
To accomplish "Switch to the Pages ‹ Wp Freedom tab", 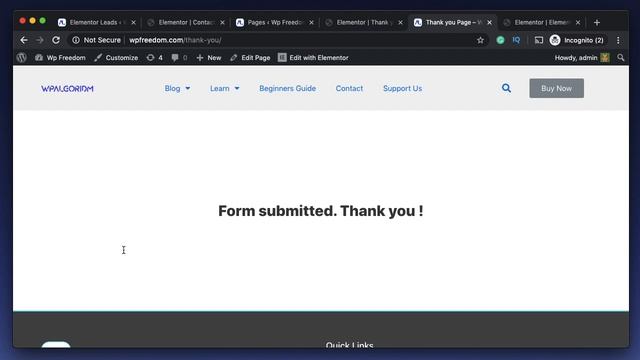I will (x=275, y=22).
